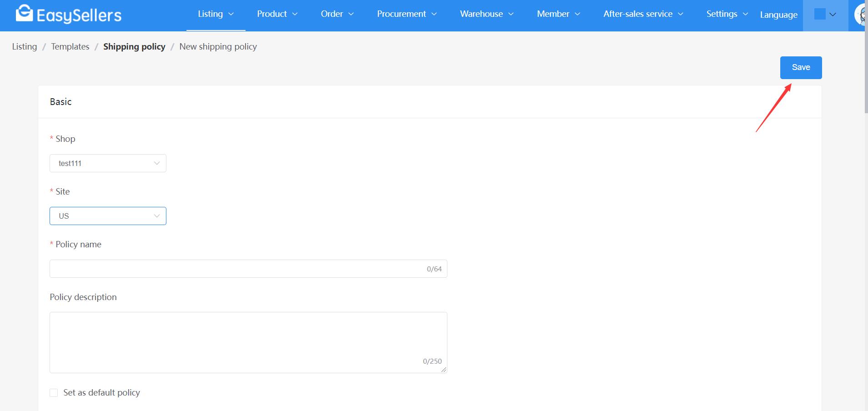Enable Set as default policy checkbox
Image resolution: width=868 pixels, height=411 pixels.
[54, 393]
